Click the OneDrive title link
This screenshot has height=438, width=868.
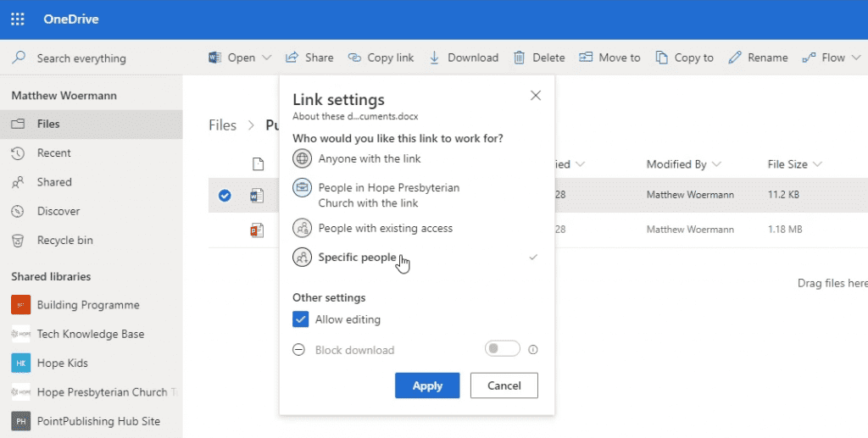point(71,19)
